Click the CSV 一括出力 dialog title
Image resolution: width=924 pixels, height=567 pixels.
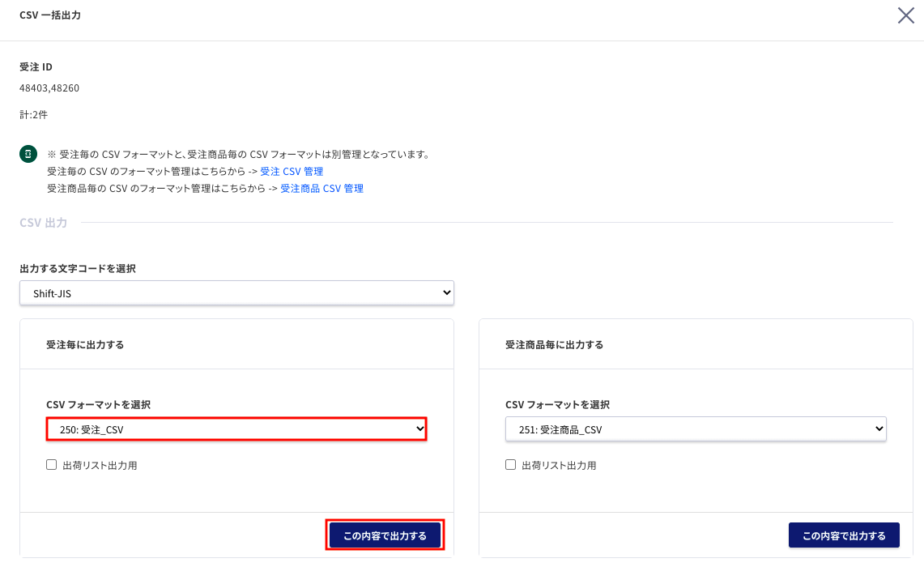pyautogui.click(x=50, y=15)
